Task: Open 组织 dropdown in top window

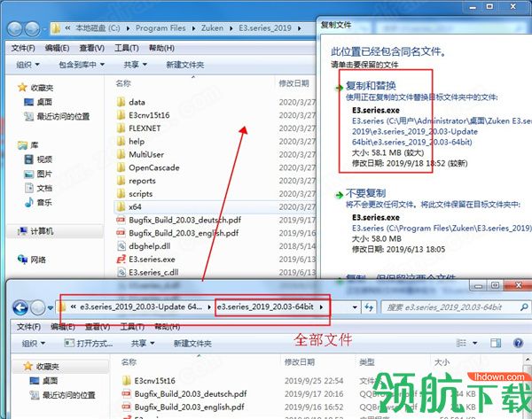Action: pos(27,65)
